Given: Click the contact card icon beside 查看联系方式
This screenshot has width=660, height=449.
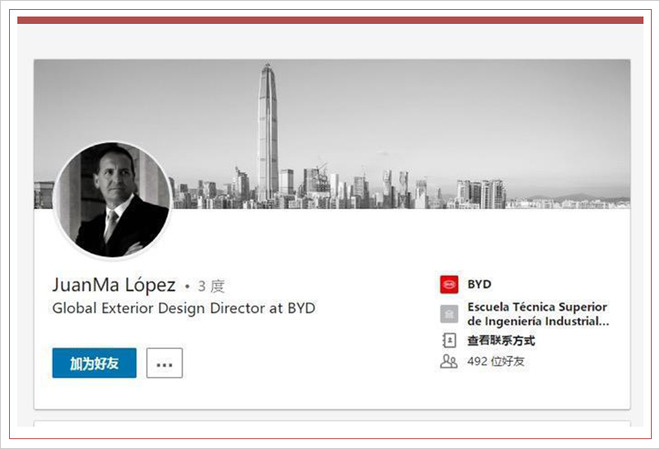Looking at the screenshot, I should pos(449,340).
